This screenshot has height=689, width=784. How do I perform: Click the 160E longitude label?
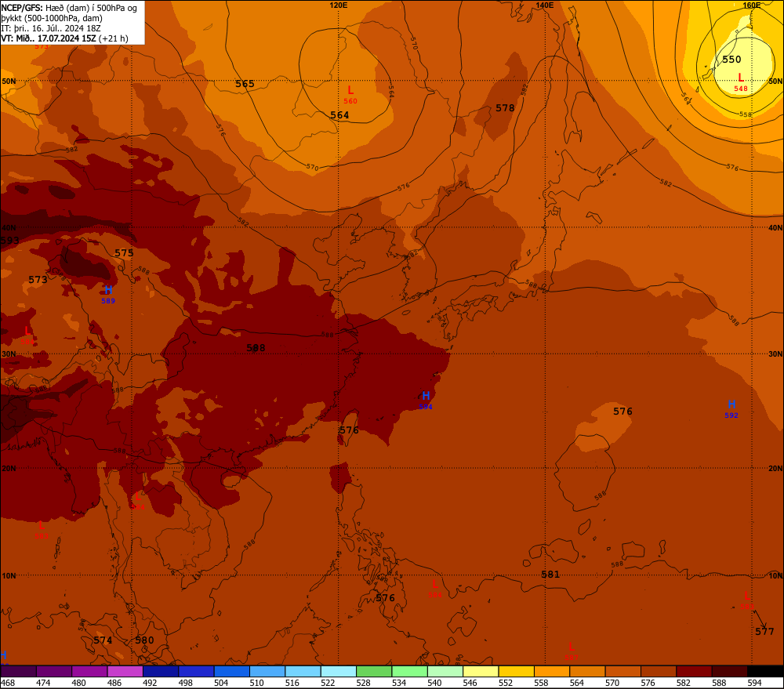pos(752,5)
